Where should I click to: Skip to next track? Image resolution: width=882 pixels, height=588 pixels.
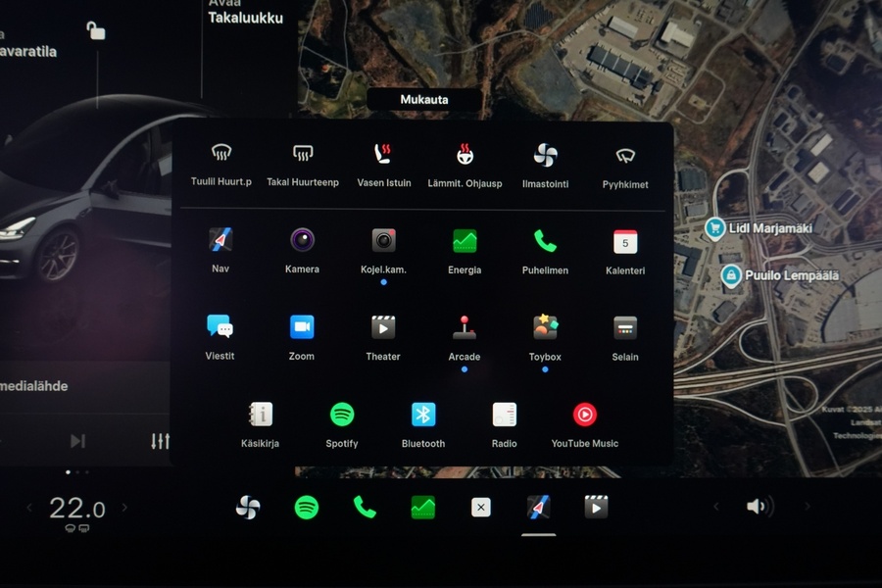77,441
